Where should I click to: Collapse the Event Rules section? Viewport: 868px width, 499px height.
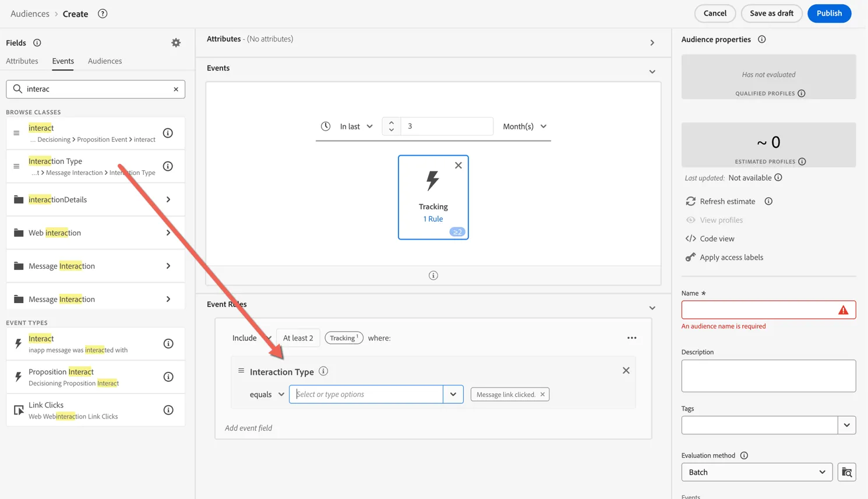[652, 308]
